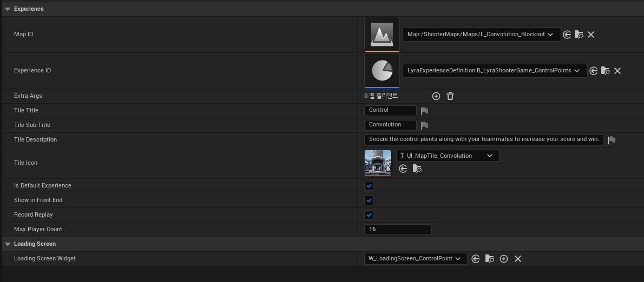Select the Tile Description property label
The height and width of the screenshot is (282, 644).
click(x=35, y=140)
